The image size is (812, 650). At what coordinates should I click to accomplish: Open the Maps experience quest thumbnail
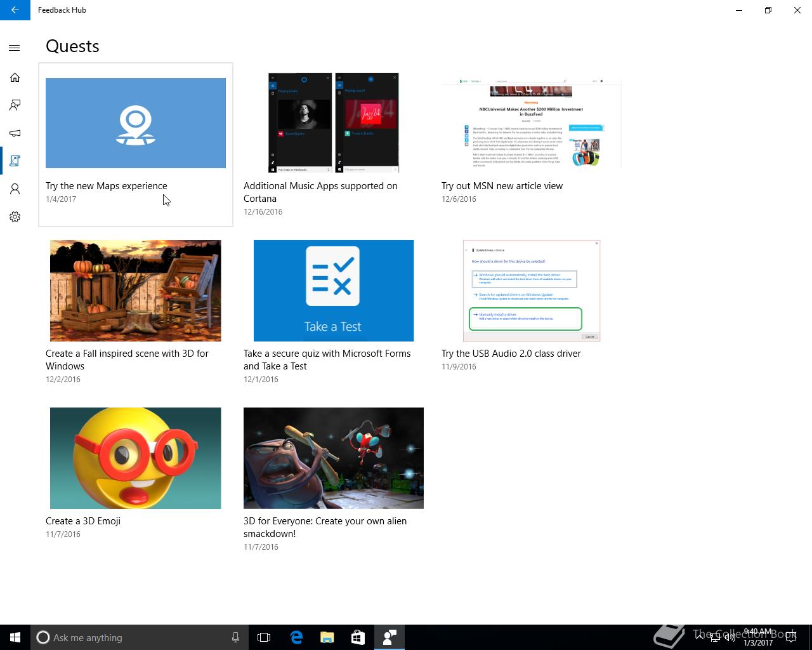pos(136,123)
